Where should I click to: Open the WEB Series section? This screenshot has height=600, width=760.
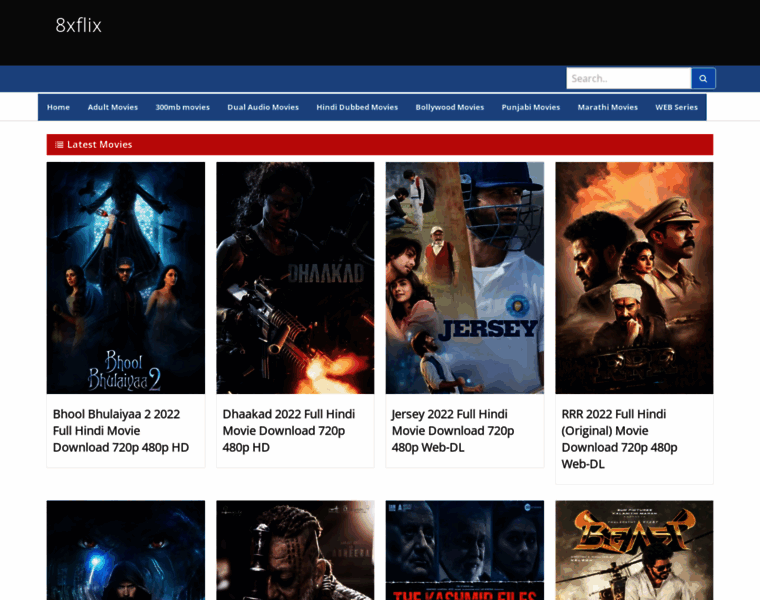(676, 107)
